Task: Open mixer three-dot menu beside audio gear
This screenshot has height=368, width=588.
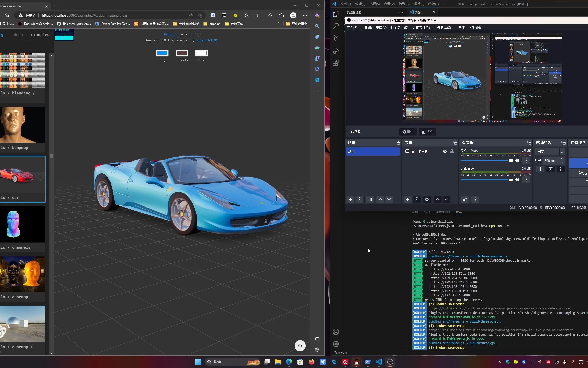Action: pyautogui.click(x=475, y=199)
